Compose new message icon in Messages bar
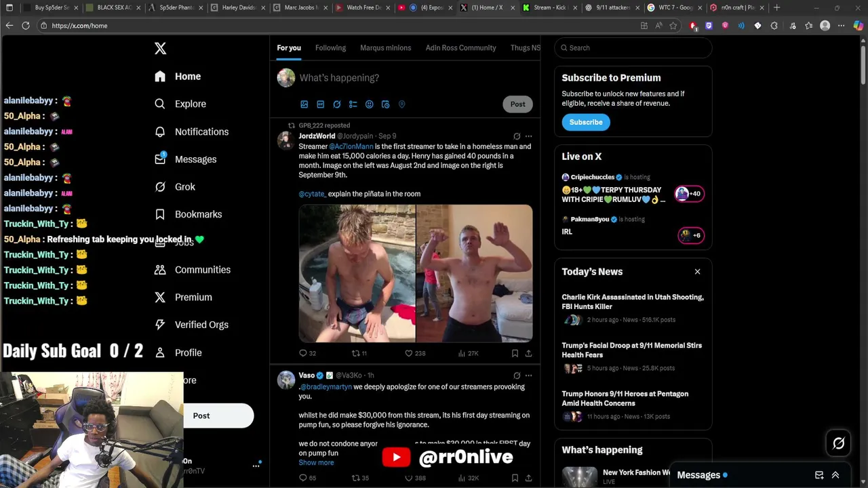 [x=819, y=475]
